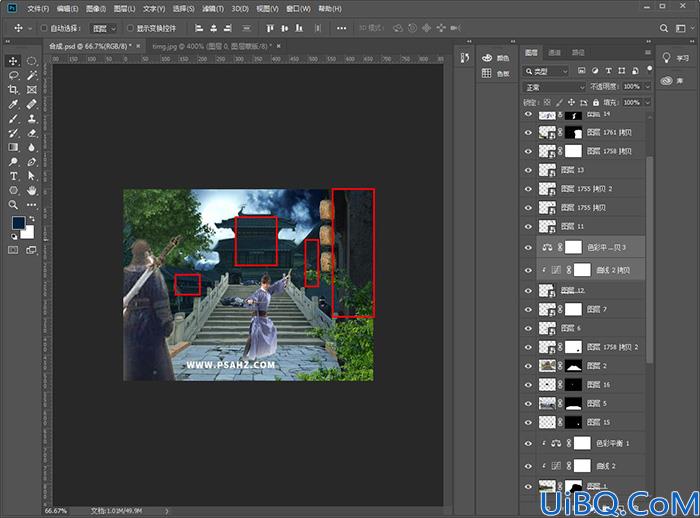
Task: Filter layers by pixel layer icon
Action: pyautogui.click(x=581, y=71)
